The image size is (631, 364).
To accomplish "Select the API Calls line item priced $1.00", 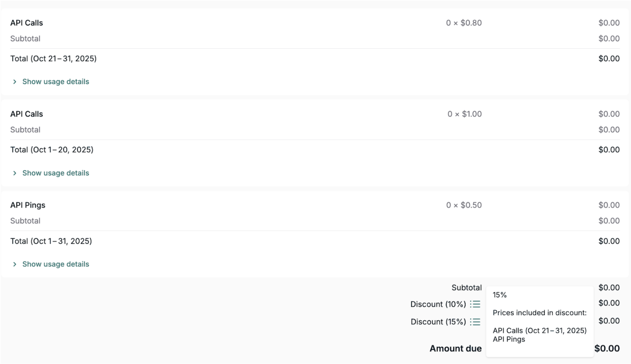I will click(x=27, y=114).
